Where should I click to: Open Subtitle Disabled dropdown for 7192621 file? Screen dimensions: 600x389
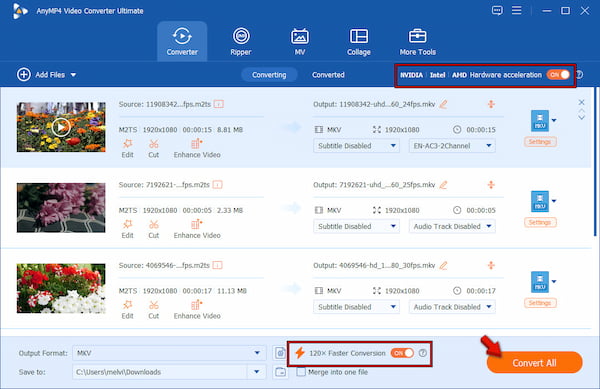pyautogui.click(x=356, y=226)
